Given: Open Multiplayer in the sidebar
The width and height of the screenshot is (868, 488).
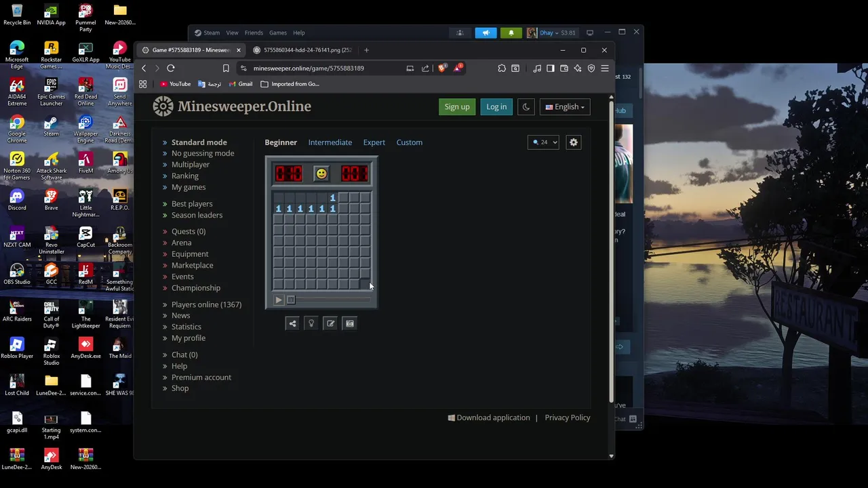Looking at the screenshot, I should (x=191, y=165).
